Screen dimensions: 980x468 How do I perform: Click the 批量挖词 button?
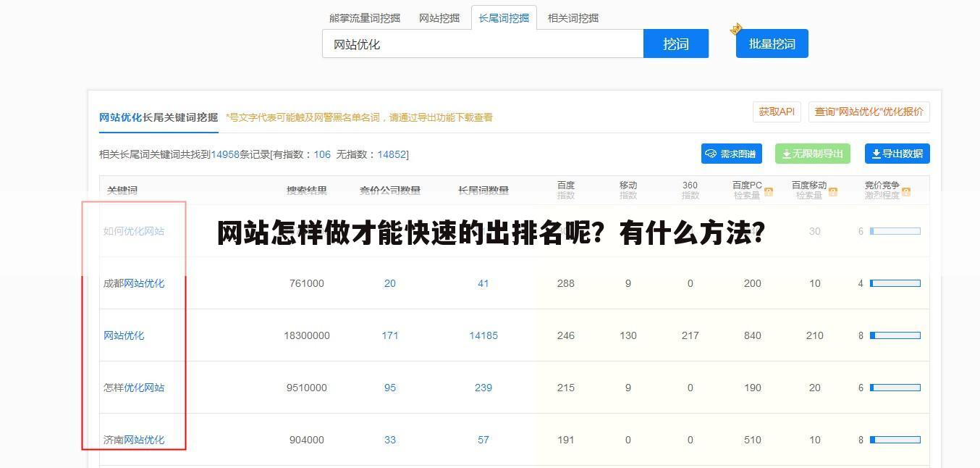tap(772, 43)
